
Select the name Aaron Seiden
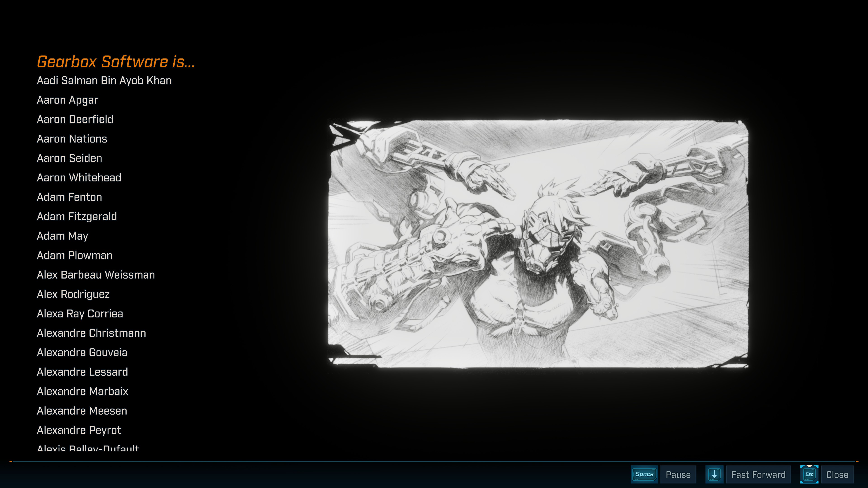pyautogui.click(x=69, y=158)
